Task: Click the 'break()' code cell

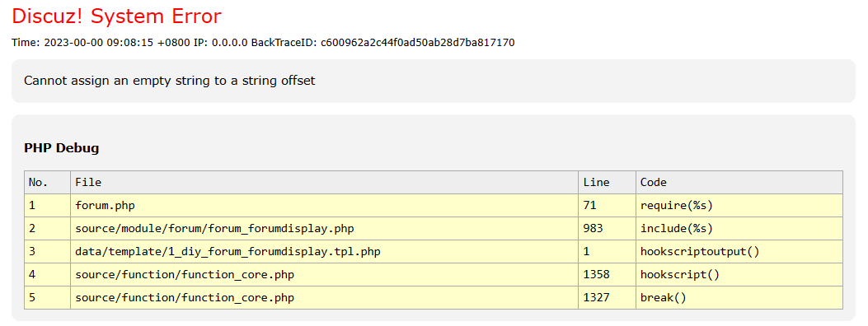Action: 739,298
